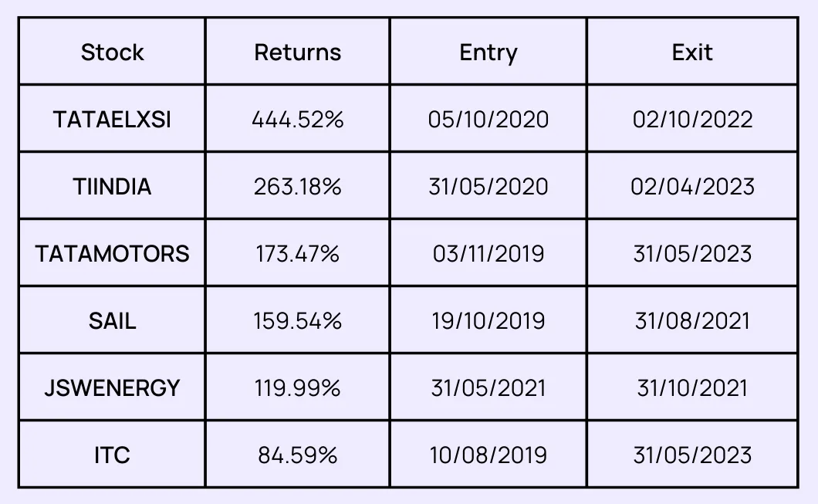Select exit date 31/08/2021
Screen dimensions: 818x504
[x=692, y=321]
